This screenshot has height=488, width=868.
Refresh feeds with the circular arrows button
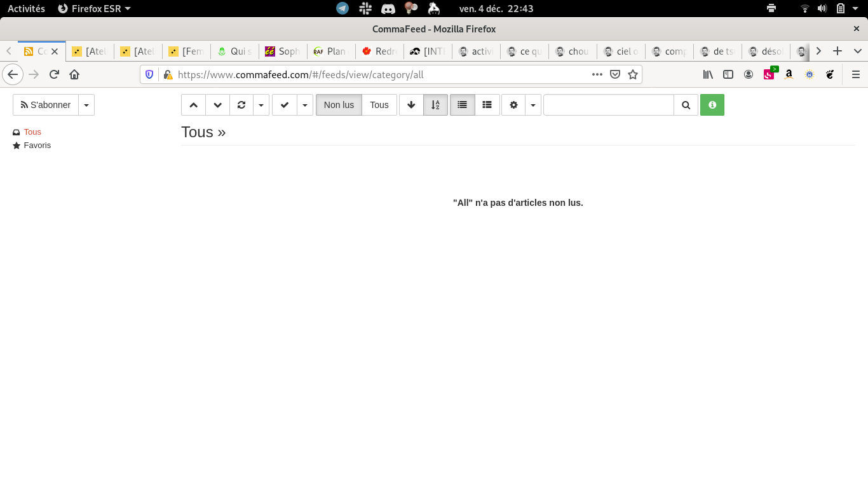[x=241, y=105]
